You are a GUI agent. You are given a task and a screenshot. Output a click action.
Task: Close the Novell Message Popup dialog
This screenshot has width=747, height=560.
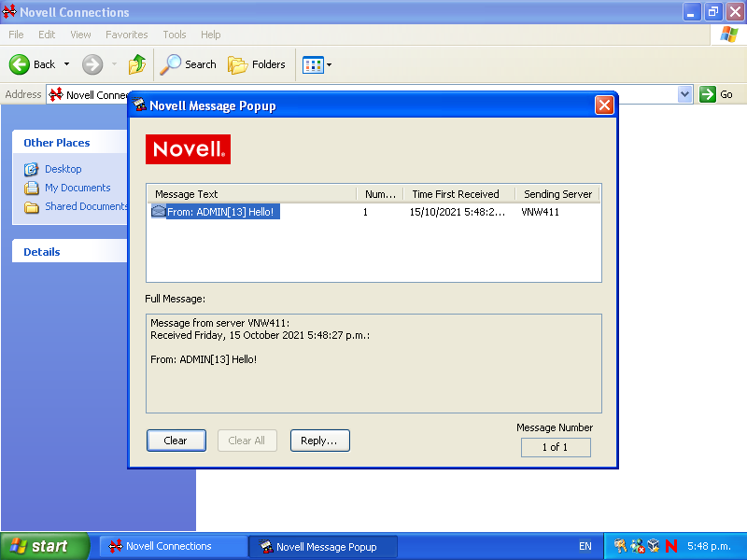[604, 105]
